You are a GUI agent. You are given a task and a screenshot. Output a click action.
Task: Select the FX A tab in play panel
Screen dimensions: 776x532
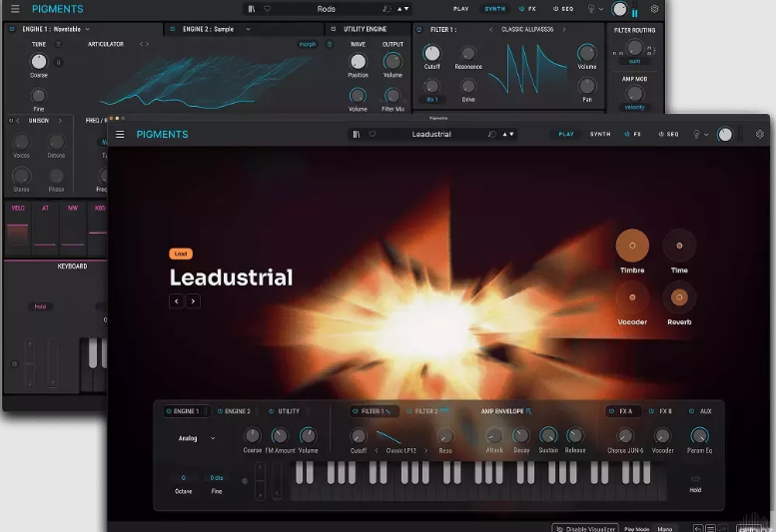coord(623,411)
